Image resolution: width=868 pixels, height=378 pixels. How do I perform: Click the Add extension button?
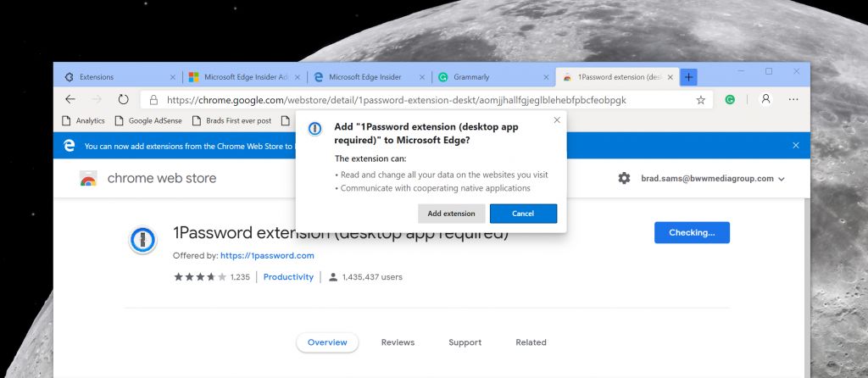tap(451, 214)
